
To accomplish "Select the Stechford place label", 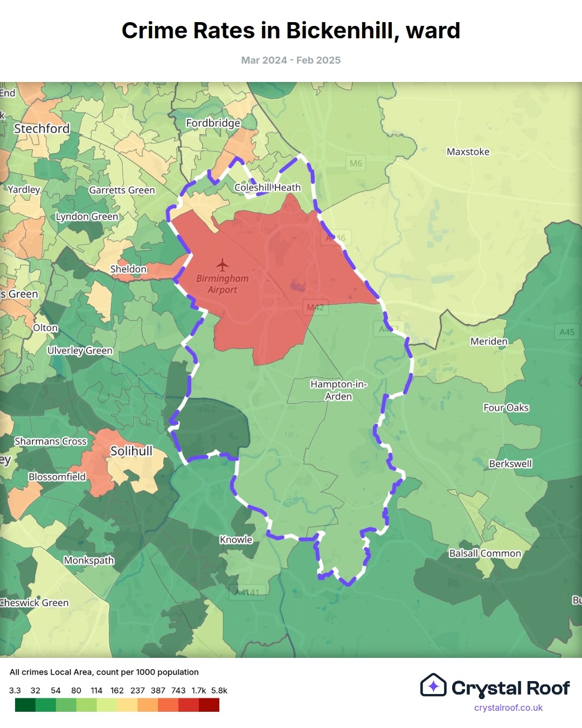I will tap(42, 128).
